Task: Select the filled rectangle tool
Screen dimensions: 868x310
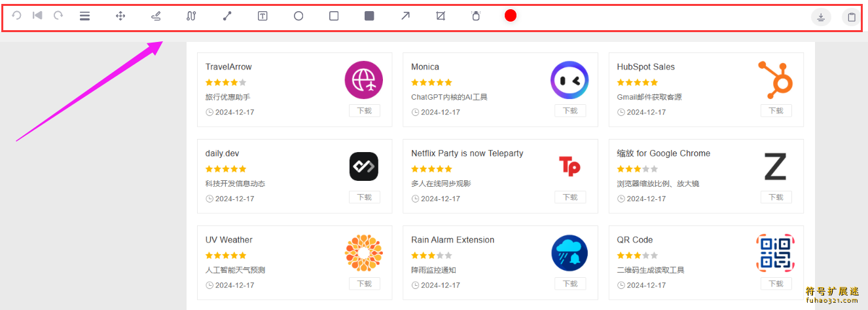Action: coord(369,16)
